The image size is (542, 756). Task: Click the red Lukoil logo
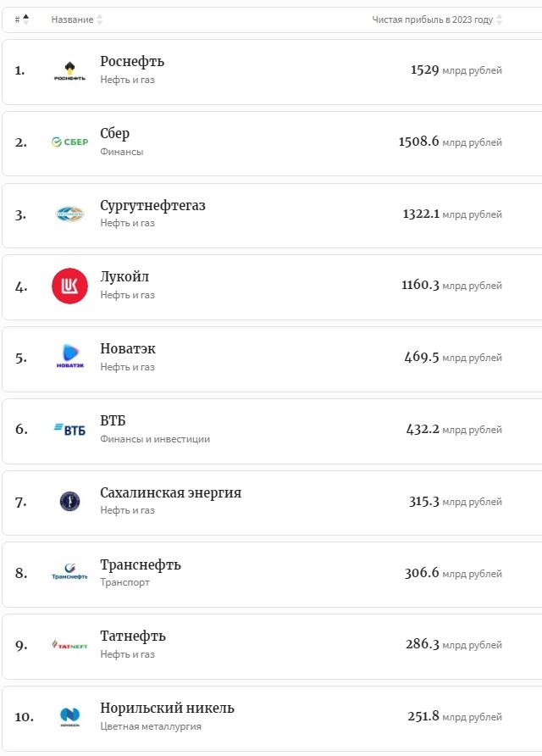[x=69, y=286]
